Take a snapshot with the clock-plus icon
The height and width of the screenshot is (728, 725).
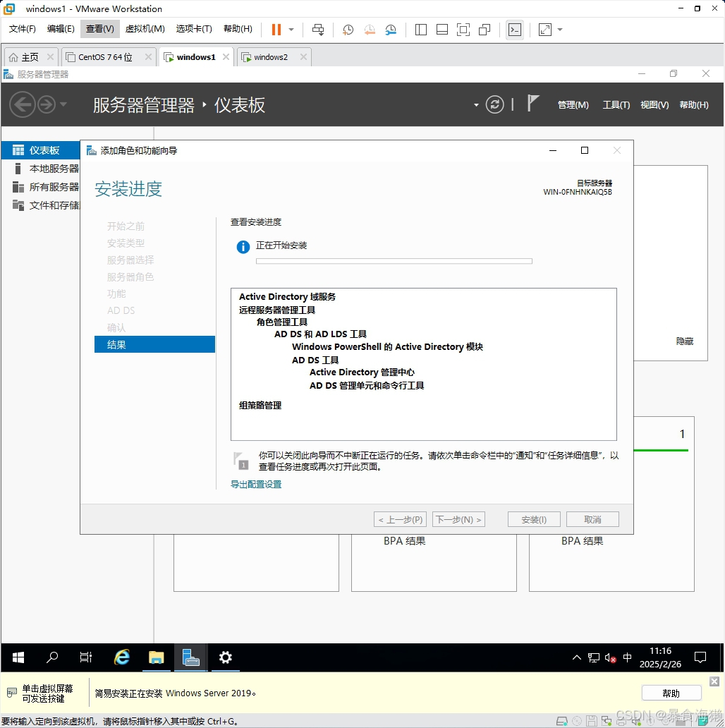[x=348, y=30]
